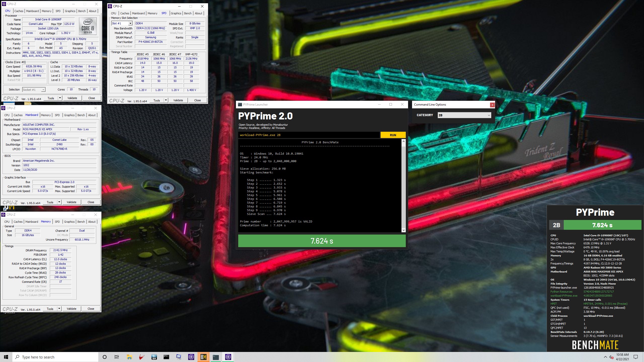Switch to BenchMate via its BM taskbar icon
644x362 pixels.
tap(203, 357)
